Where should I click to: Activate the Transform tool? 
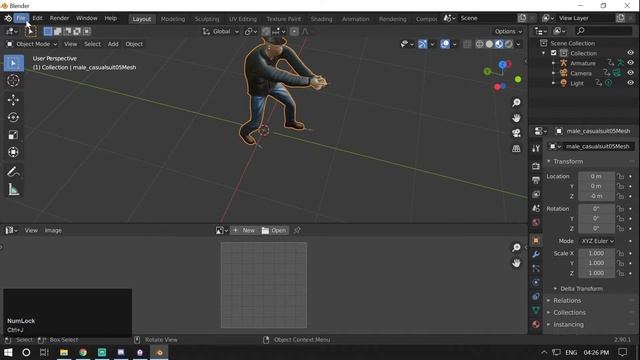(x=13, y=152)
